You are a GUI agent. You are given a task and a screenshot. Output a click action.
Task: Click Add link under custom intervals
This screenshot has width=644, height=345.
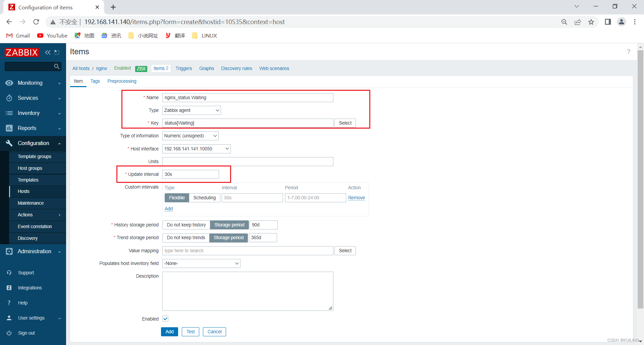coord(169,209)
